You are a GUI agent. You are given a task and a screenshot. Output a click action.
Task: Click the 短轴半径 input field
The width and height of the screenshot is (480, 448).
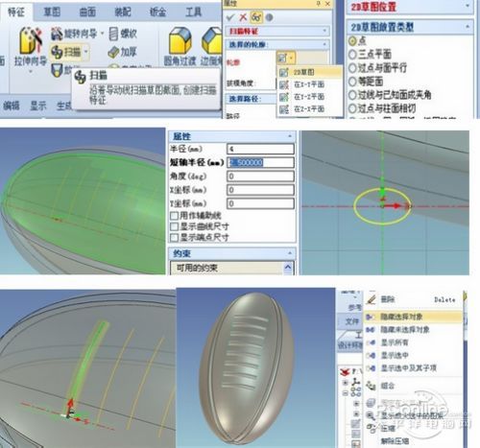[260, 162]
